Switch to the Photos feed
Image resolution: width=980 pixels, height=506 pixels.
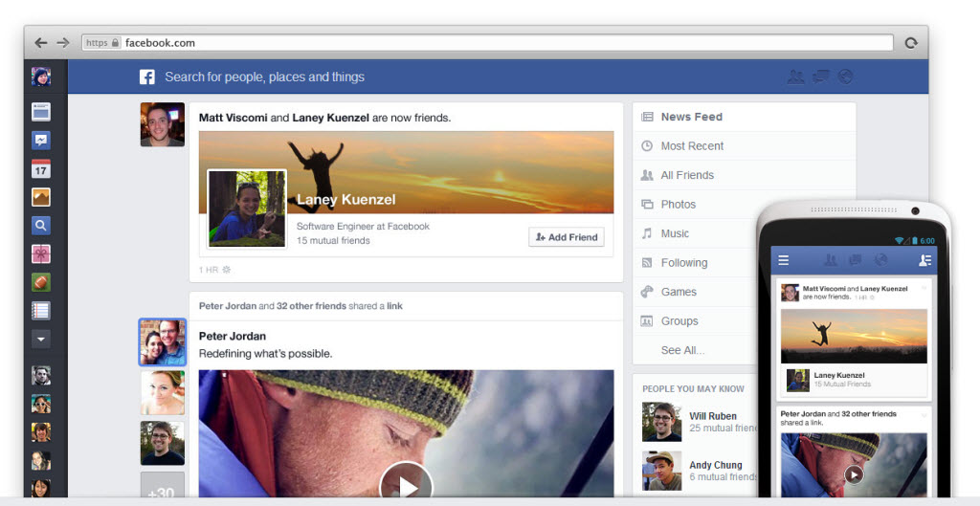[x=678, y=205]
